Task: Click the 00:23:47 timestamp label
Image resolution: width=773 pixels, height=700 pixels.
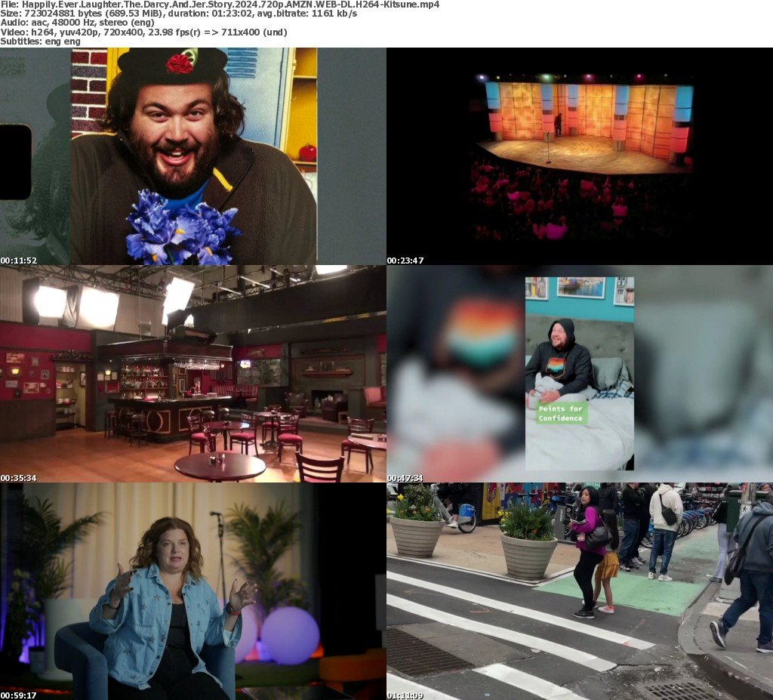Action: tap(405, 261)
